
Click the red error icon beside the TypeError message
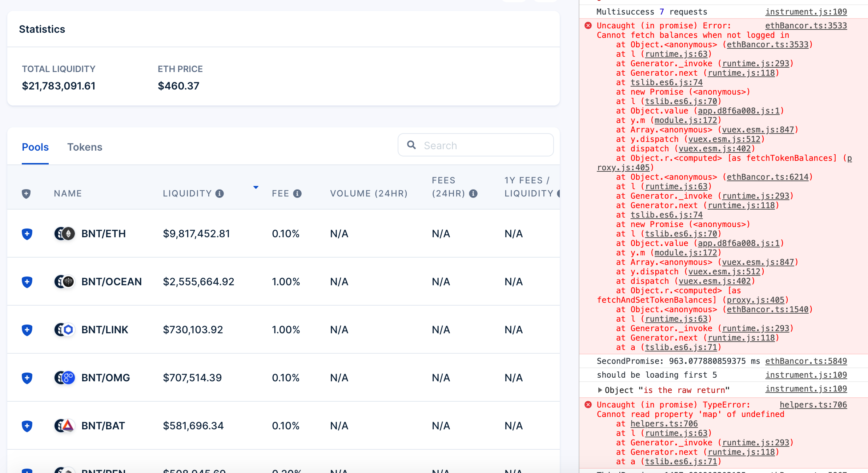coord(589,405)
